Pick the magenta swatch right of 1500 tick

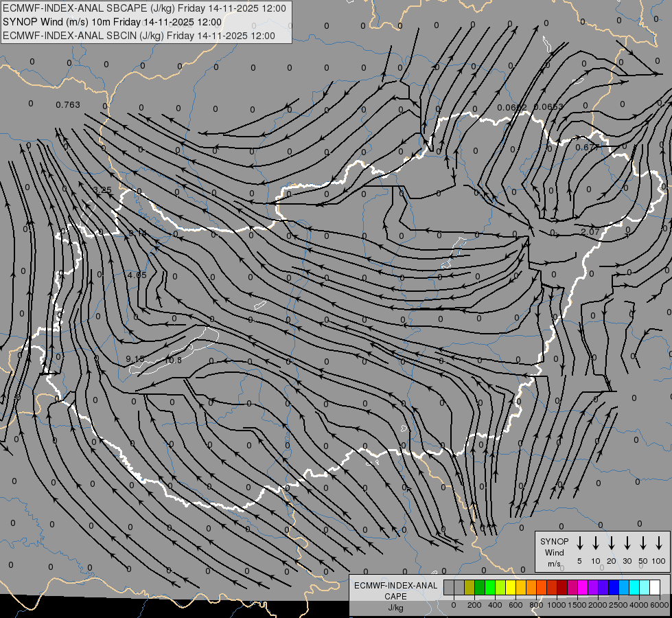pos(583,587)
